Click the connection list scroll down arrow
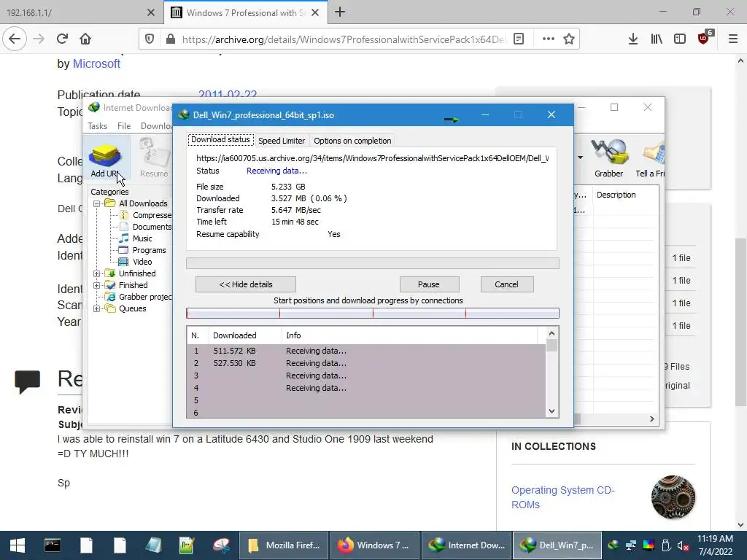 pyautogui.click(x=551, y=411)
